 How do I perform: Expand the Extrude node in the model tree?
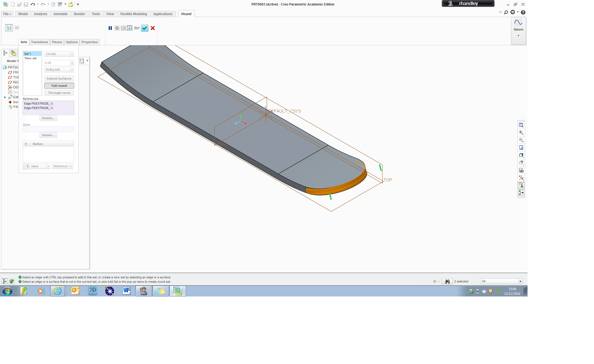point(5,97)
